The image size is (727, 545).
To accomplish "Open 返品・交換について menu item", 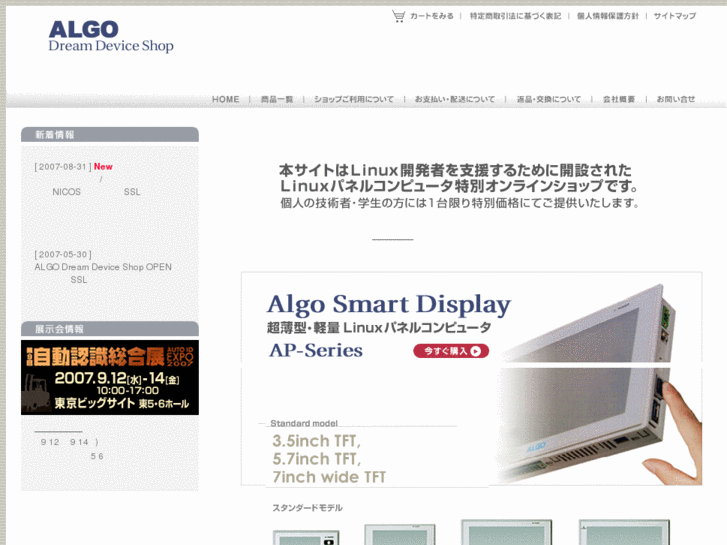I will (x=548, y=99).
